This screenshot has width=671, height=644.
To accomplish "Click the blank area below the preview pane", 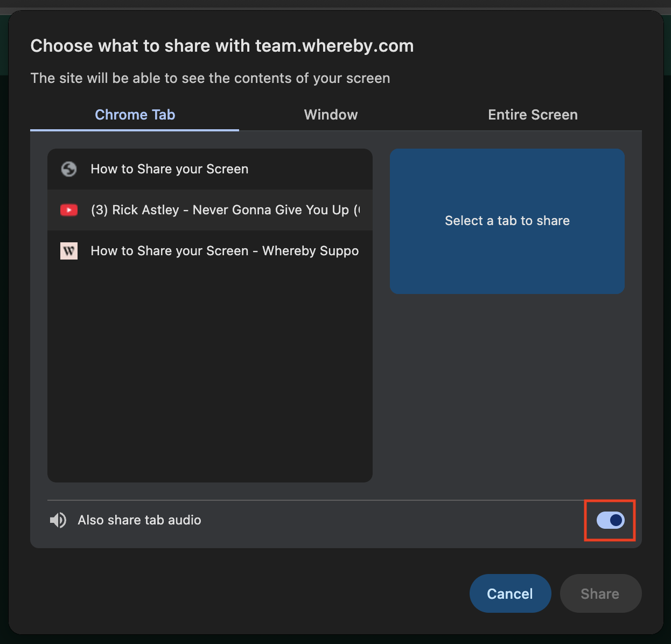I will coord(507,393).
